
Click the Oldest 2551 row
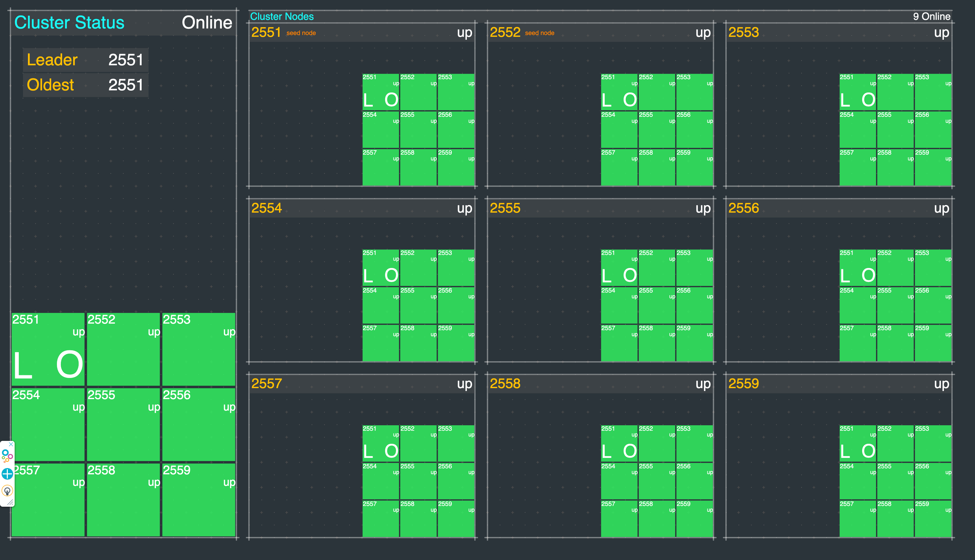85,85
